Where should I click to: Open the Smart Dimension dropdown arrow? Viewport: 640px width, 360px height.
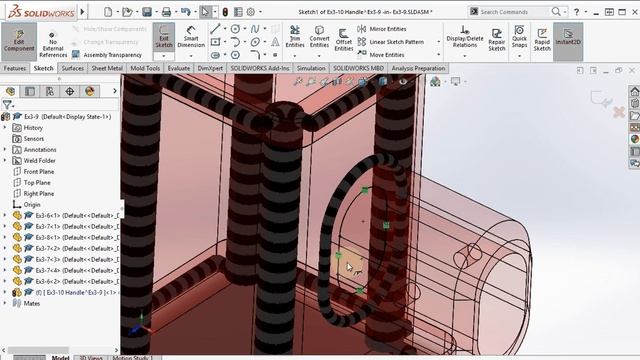(191, 56)
